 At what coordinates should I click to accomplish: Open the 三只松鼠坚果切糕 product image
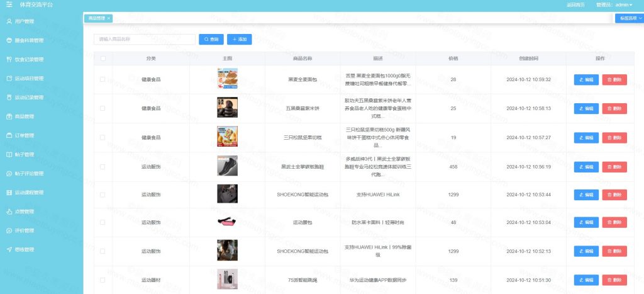point(227,137)
